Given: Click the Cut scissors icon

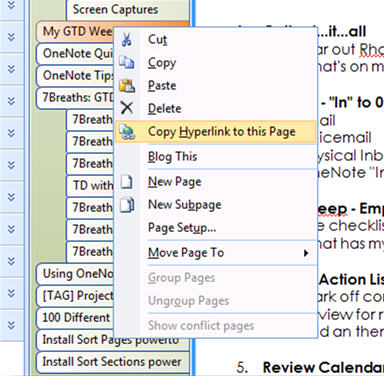Looking at the screenshot, I should 126,39.
